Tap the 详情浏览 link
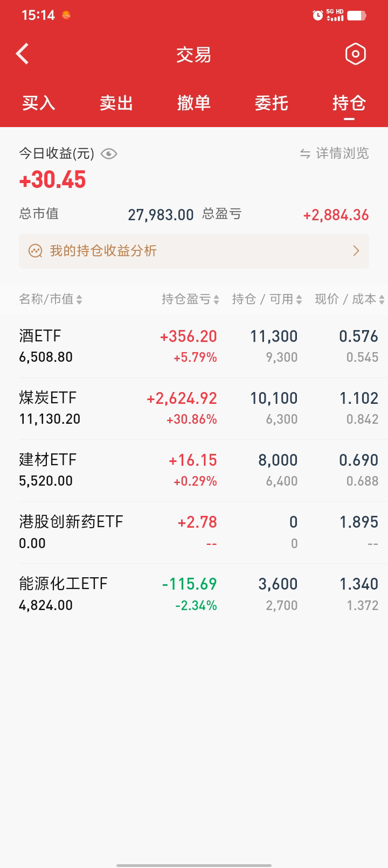 tap(342, 154)
